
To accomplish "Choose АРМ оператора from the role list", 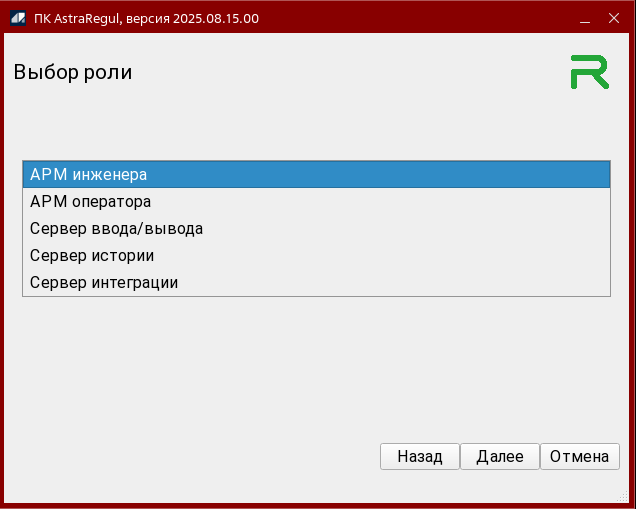I will pyautogui.click(x=316, y=201).
